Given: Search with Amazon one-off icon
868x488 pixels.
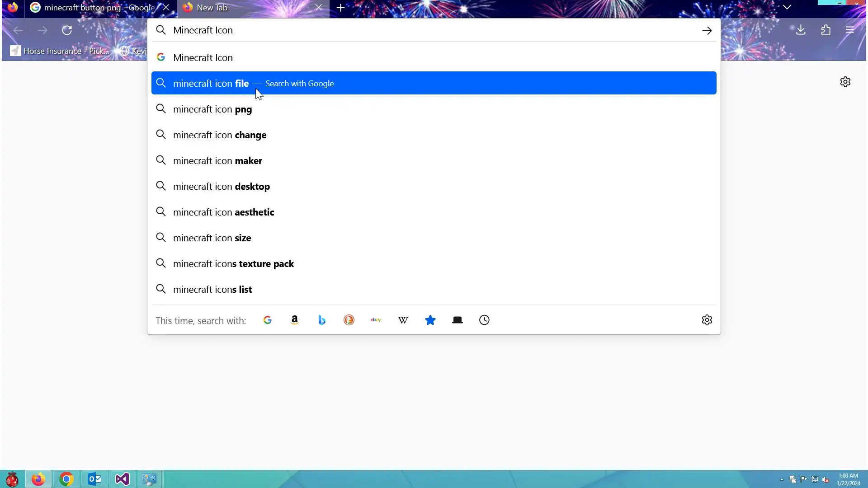Looking at the screenshot, I should coord(294,320).
